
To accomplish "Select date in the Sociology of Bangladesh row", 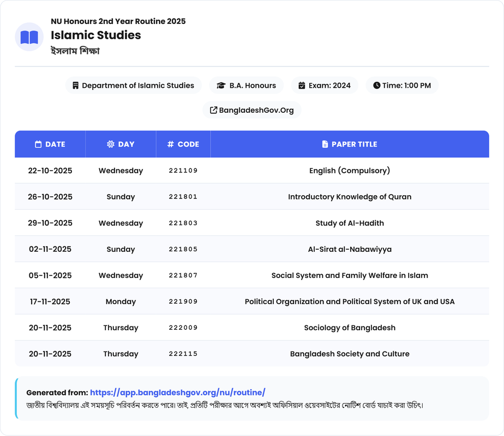I will click(50, 328).
